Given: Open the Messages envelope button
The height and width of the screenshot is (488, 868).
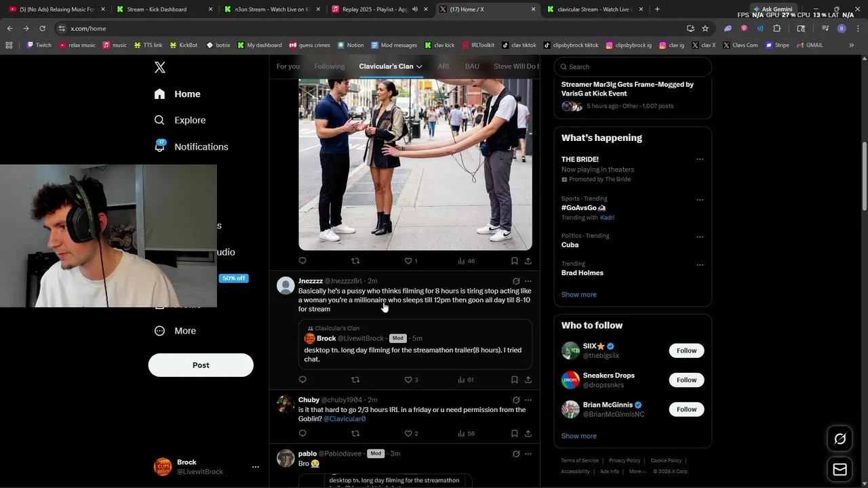Looking at the screenshot, I should click(x=840, y=469).
